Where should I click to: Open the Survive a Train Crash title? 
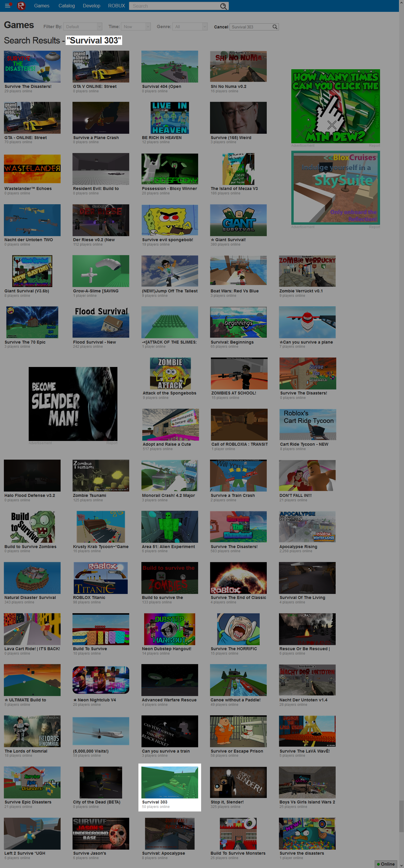(233, 496)
